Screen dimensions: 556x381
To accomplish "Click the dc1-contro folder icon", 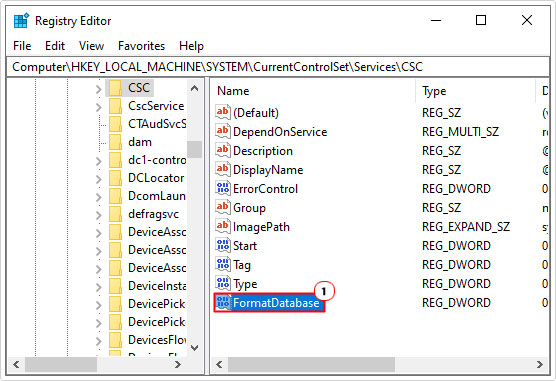I will pyautogui.click(x=116, y=160).
